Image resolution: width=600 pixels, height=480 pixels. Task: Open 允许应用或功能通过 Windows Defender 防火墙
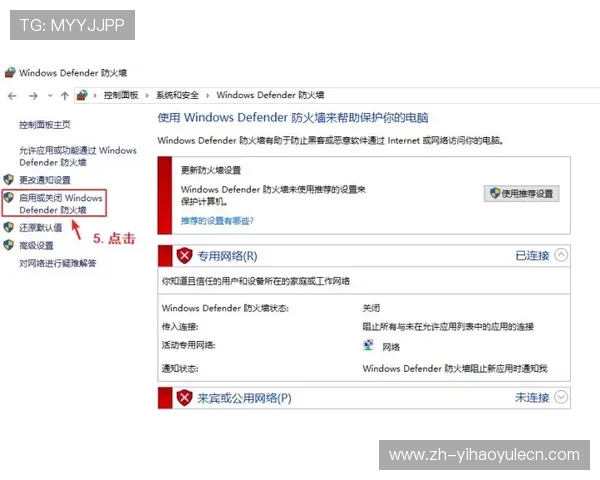coord(78,156)
